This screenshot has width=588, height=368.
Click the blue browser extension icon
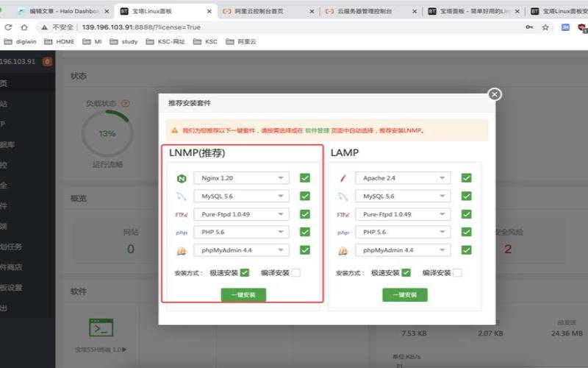(565, 27)
